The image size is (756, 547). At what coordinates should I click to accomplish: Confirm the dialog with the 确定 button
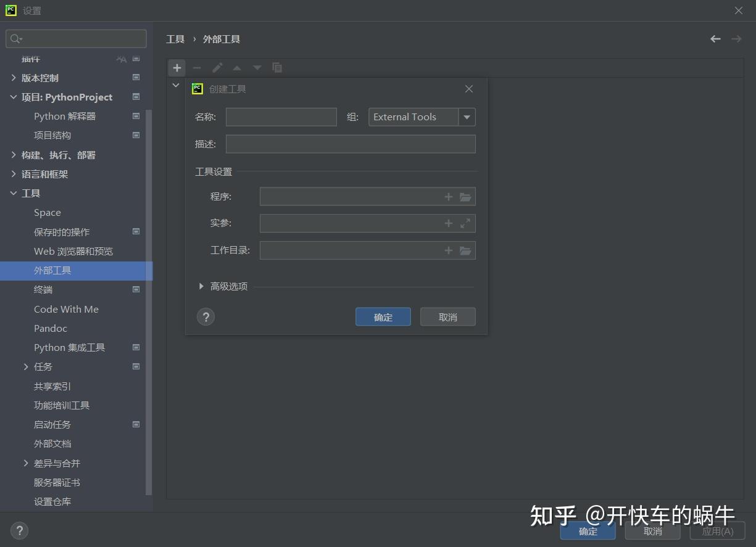click(x=383, y=316)
